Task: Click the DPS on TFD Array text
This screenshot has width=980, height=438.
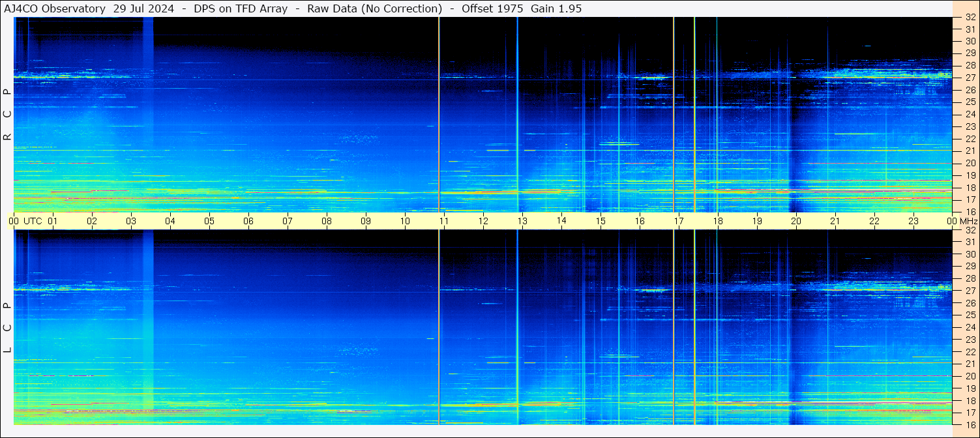Action: [x=241, y=8]
